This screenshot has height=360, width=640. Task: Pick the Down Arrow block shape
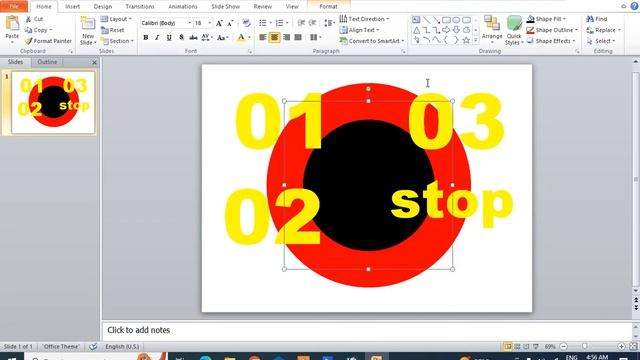(456, 30)
